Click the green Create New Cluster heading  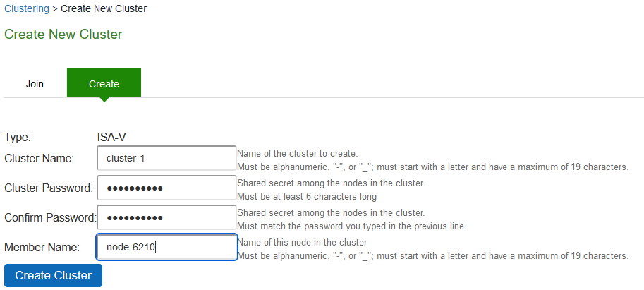(63, 35)
